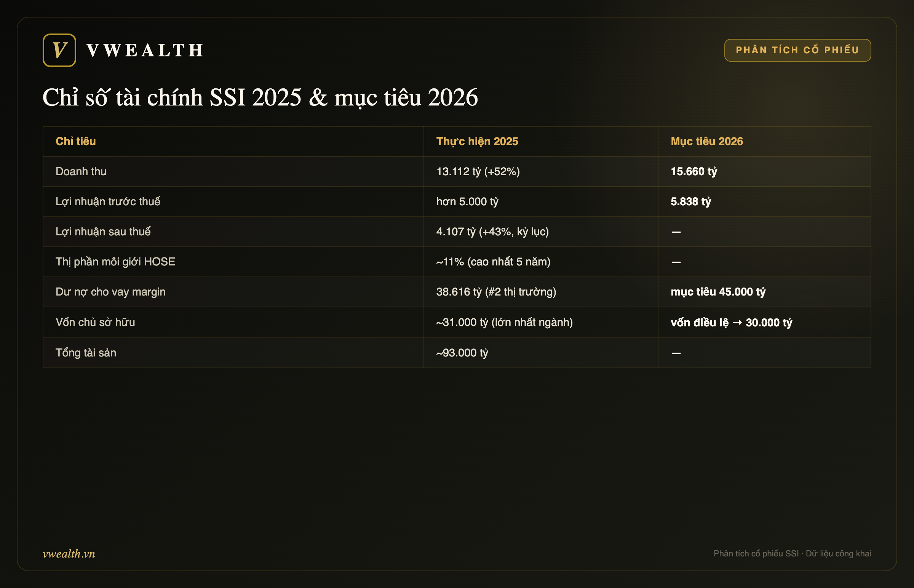914x588 pixels.
Task: Click the 'Phân tích cổ phiếu SSI · Dữ liệu công khai' footer
Action: point(792,554)
